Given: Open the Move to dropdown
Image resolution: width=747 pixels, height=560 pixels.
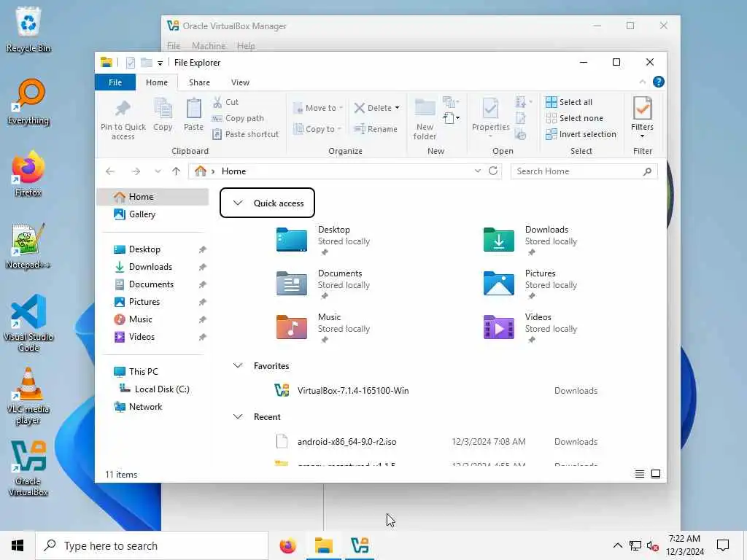Looking at the screenshot, I should tap(318, 108).
